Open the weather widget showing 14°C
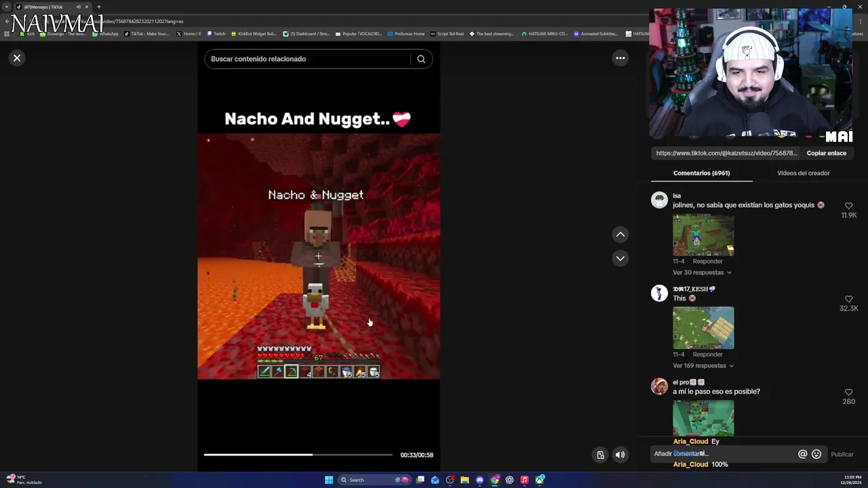 click(24, 480)
